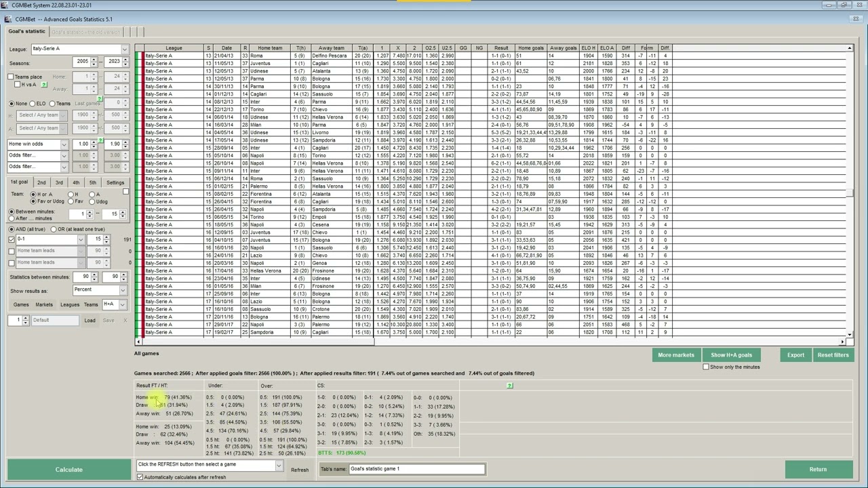Select the ELO radio button
Viewport: 868px width, 488px height.
[x=33, y=104]
